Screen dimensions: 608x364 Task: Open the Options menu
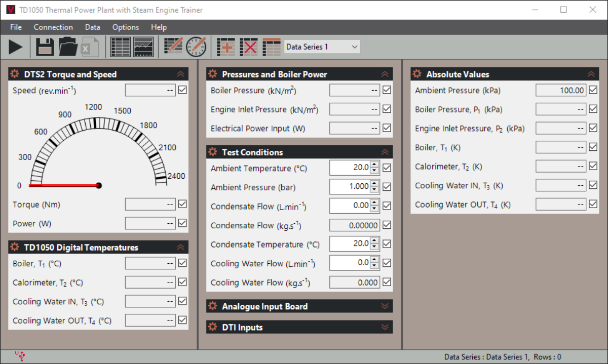126,27
